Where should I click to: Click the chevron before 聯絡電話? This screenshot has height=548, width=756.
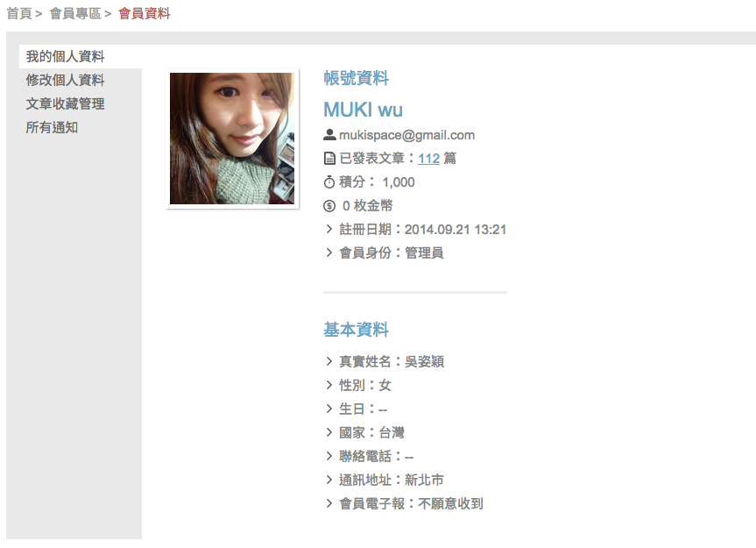[329, 456]
